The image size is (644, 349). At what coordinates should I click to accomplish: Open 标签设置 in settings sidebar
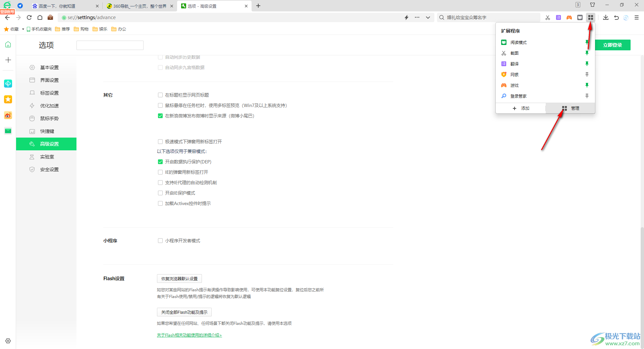pyautogui.click(x=46, y=93)
